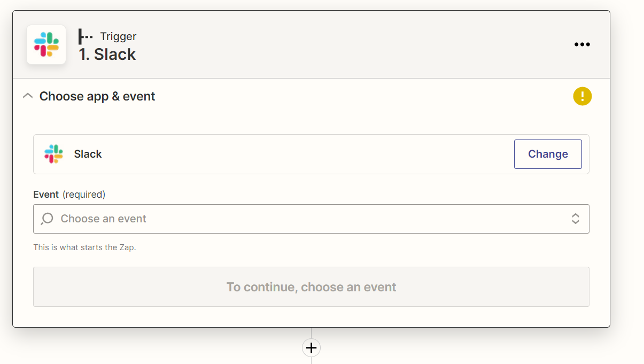644x364 pixels.
Task: Click the 'Choose app & event' heading
Action: pyautogui.click(x=97, y=96)
